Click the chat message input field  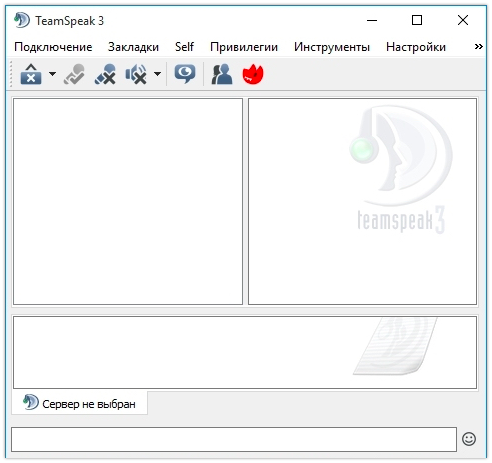tap(234, 440)
